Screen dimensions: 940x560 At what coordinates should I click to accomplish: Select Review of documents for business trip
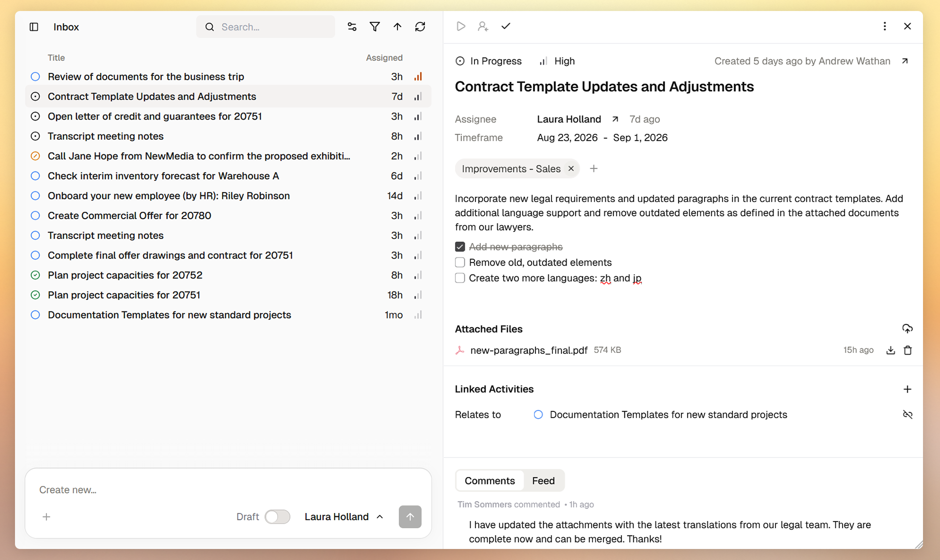[x=228, y=76]
